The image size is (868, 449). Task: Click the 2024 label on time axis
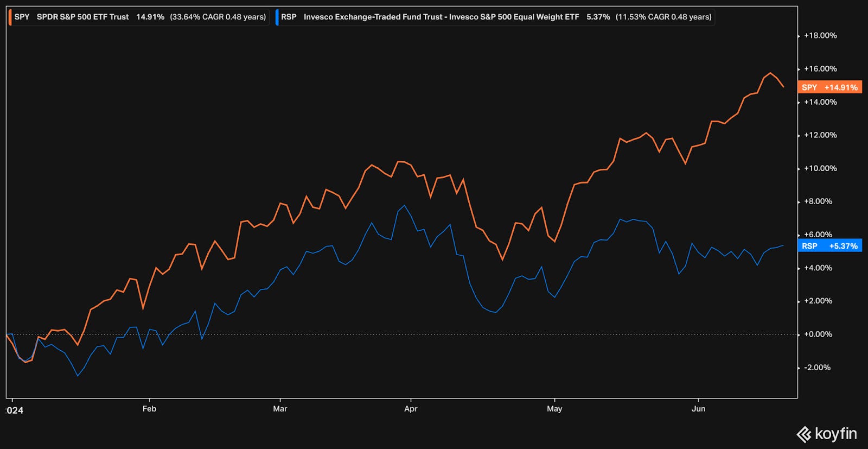tap(14, 410)
